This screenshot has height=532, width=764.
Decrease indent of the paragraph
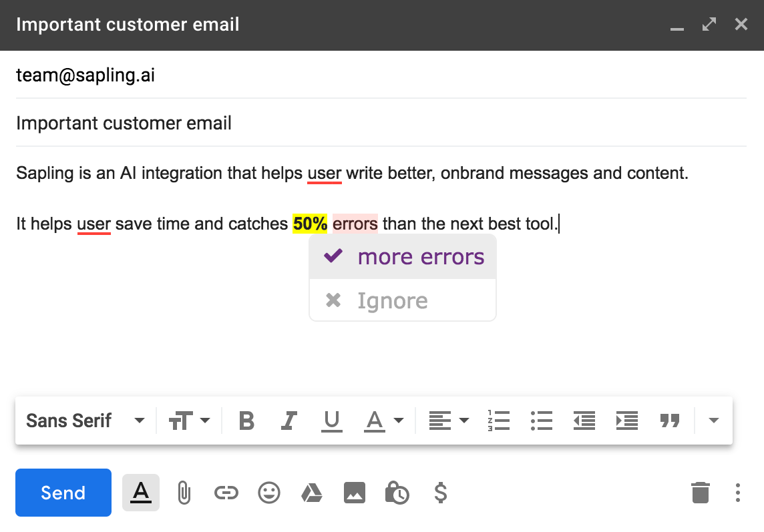584,421
